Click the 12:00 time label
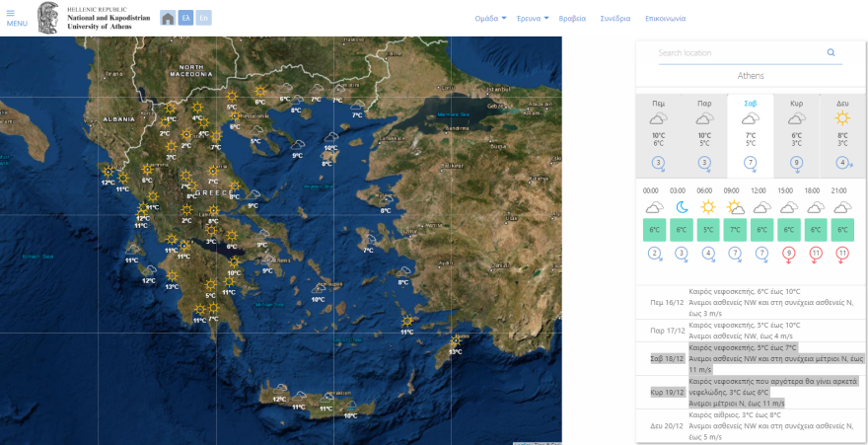 pyautogui.click(x=759, y=190)
